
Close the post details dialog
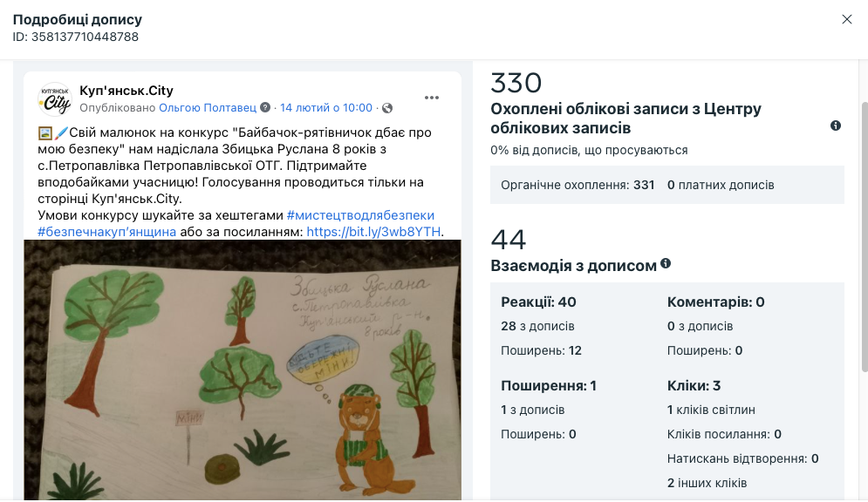pyautogui.click(x=846, y=19)
